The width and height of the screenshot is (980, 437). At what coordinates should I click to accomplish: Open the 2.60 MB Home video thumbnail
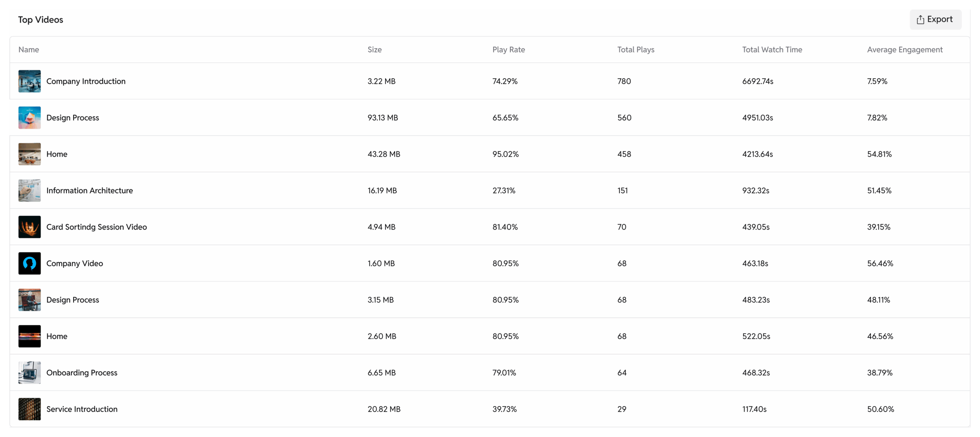click(x=29, y=336)
